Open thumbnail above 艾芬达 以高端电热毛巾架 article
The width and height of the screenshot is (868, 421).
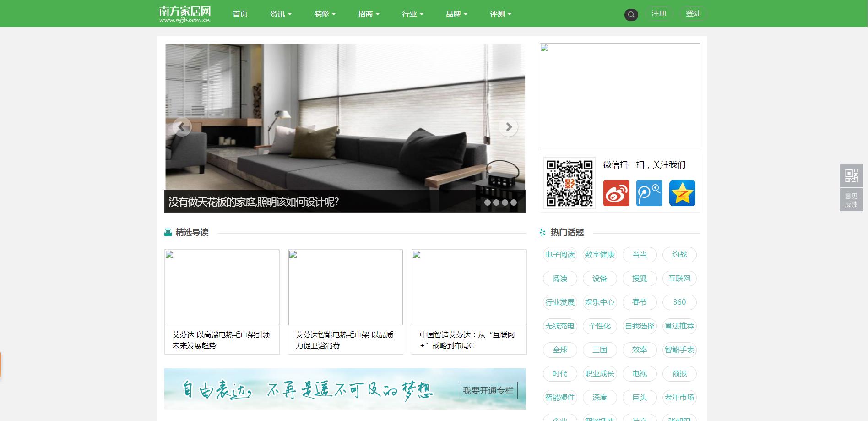point(222,287)
